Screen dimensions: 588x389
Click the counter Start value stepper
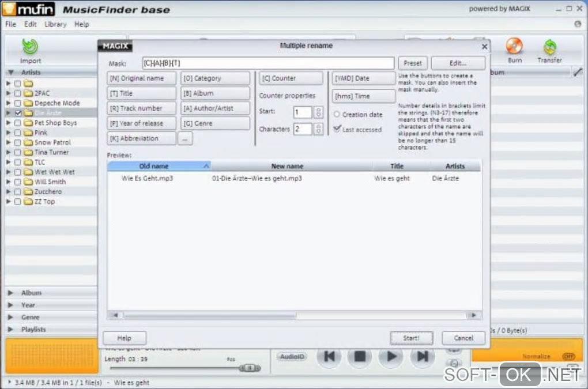[318, 112]
